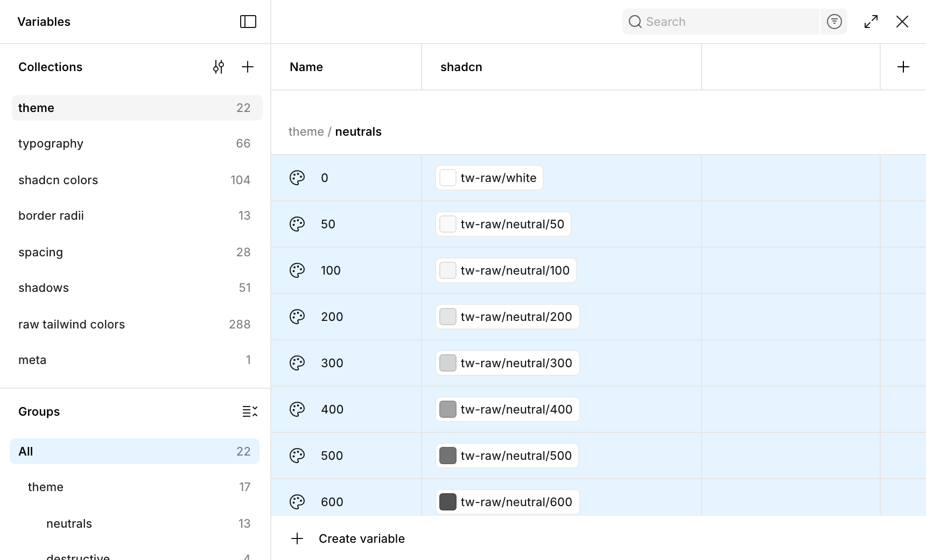
Task: Collapse all groups icon
Action: (250, 411)
